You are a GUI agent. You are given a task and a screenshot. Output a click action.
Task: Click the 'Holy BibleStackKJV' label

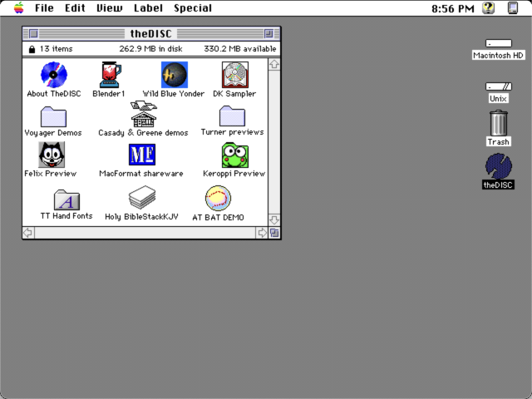point(141,217)
